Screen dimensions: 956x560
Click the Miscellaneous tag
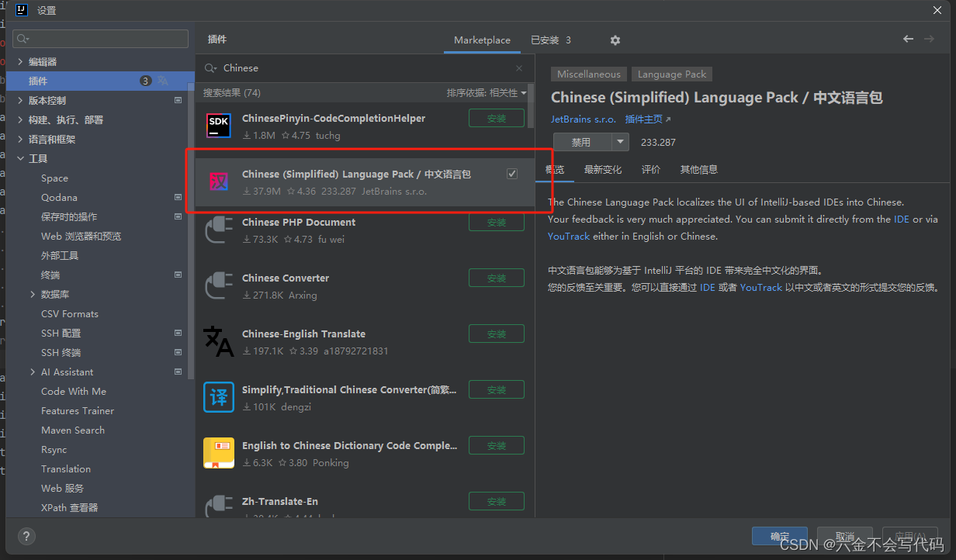589,74
